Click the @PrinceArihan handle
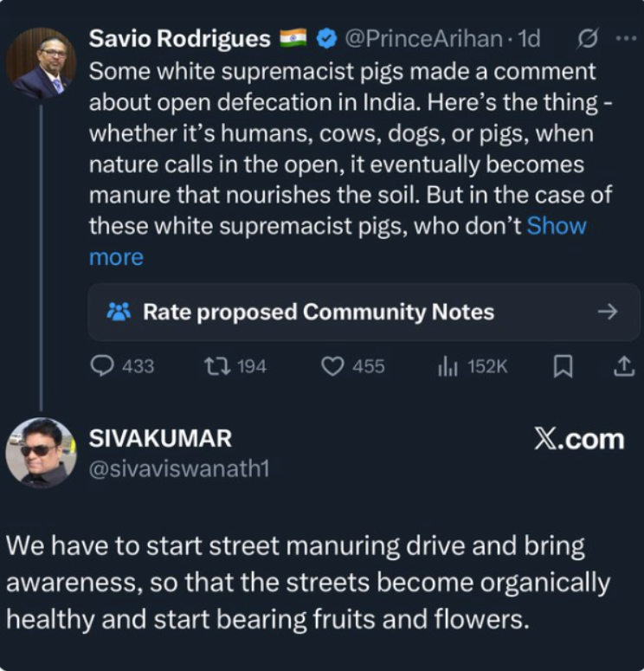Viewport: 644px width, 671px height. point(423,39)
